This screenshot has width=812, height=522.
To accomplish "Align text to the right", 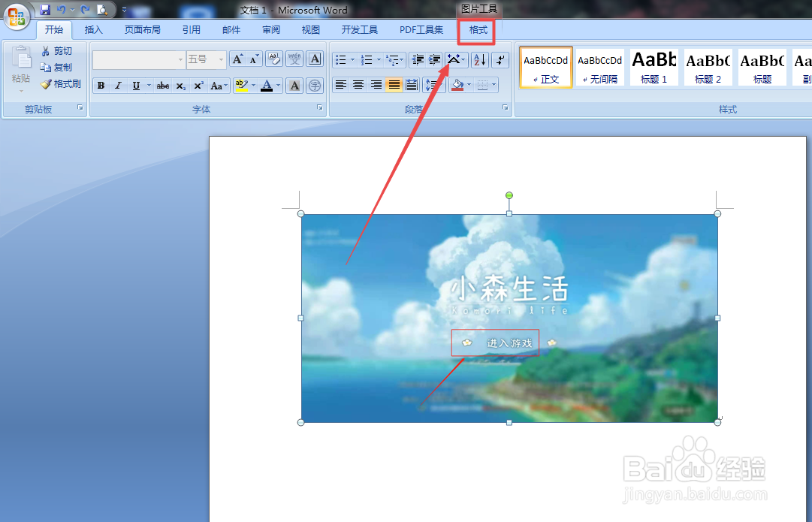I will point(376,84).
